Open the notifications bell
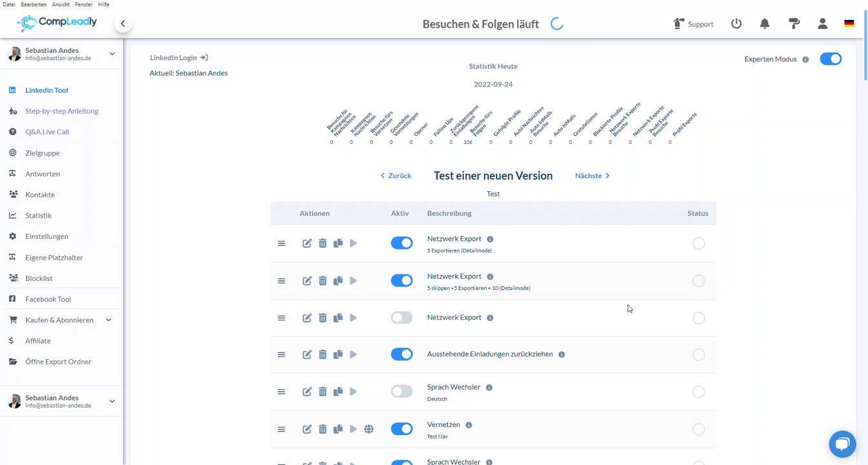 tap(765, 24)
